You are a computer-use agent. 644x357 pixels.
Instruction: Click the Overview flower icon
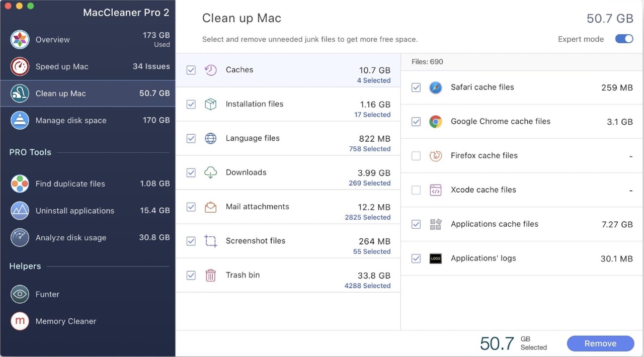click(20, 40)
